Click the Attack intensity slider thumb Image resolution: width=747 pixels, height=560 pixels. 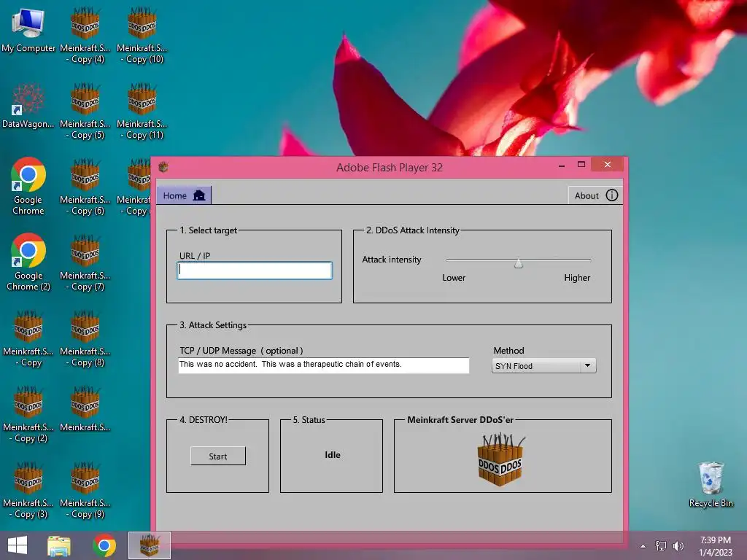click(x=519, y=262)
